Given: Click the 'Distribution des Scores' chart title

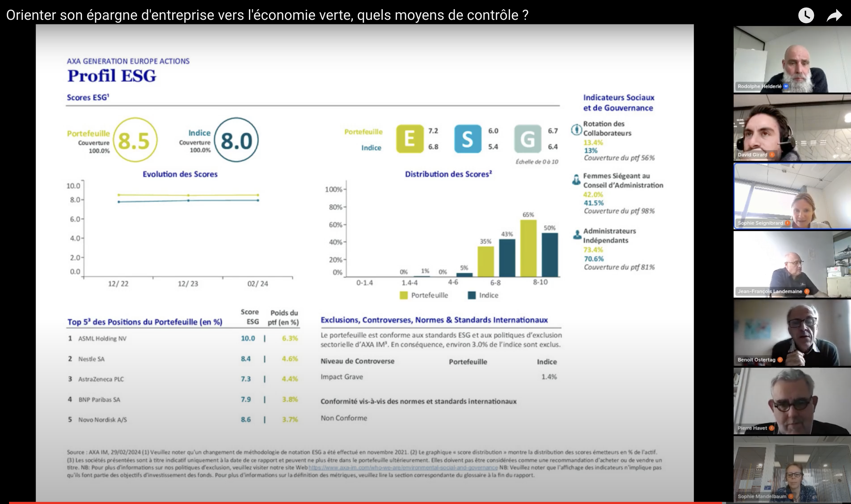Looking at the screenshot, I should pyautogui.click(x=448, y=174).
